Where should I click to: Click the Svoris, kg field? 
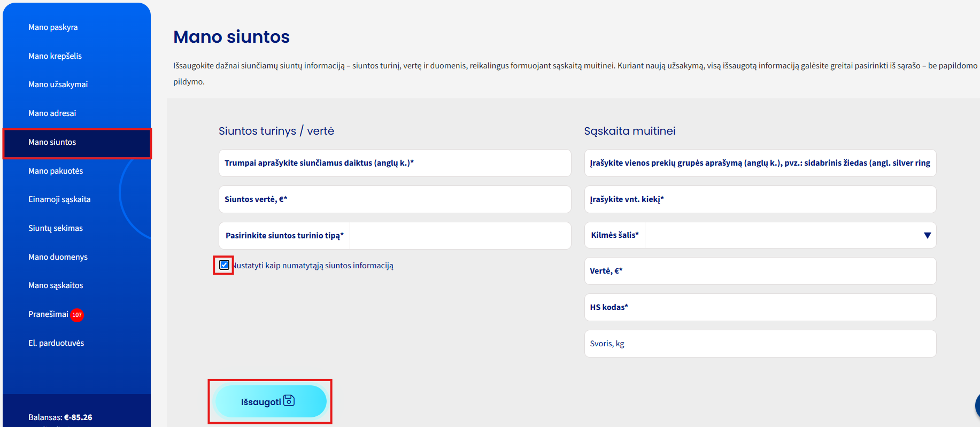760,344
